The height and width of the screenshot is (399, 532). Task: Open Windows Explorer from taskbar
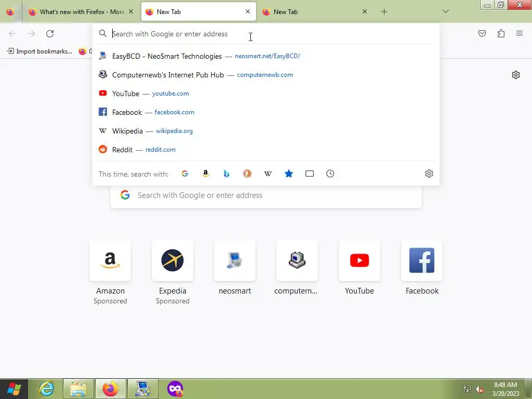(x=78, y=389)
